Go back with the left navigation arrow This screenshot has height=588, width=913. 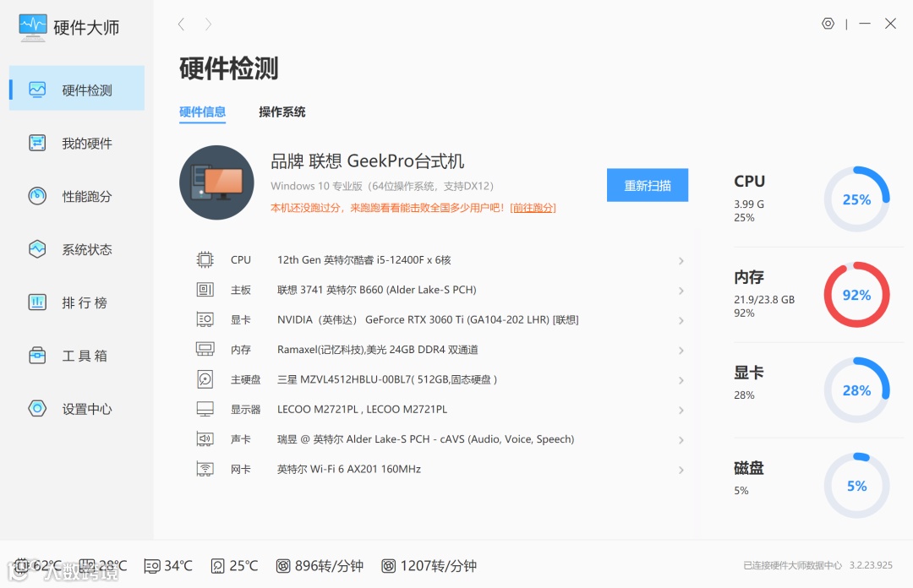[181, 24]
